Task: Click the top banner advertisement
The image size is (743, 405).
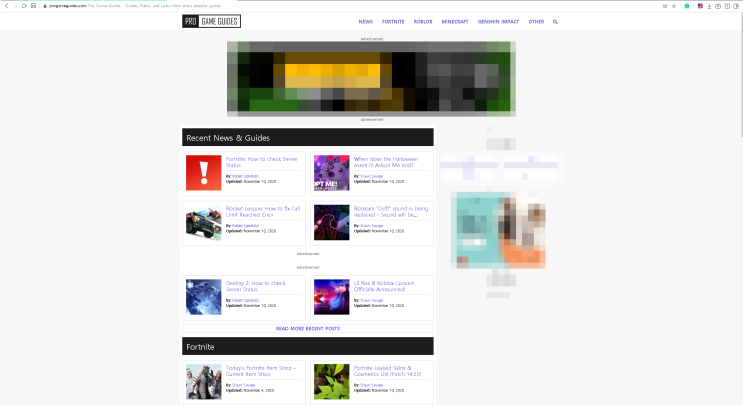Action: coord(371,79)
